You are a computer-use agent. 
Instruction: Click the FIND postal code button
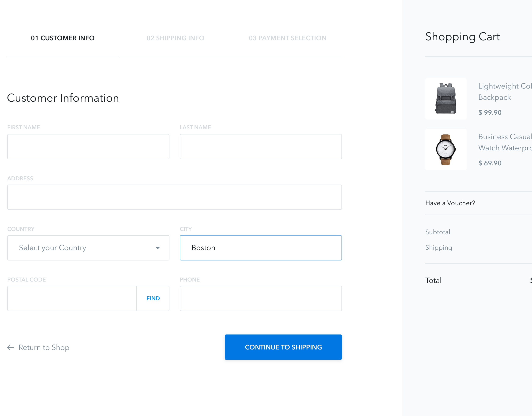(x=153, y=298)
